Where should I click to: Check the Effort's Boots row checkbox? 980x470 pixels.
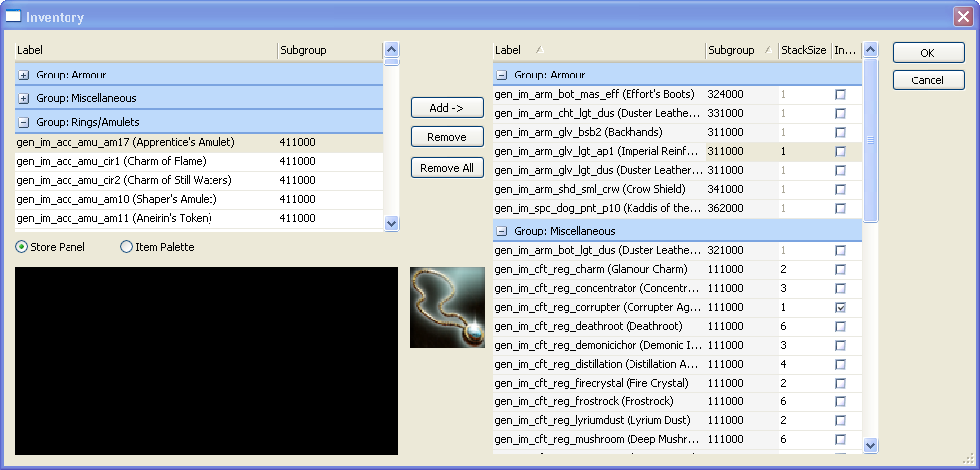coord(841,94)
